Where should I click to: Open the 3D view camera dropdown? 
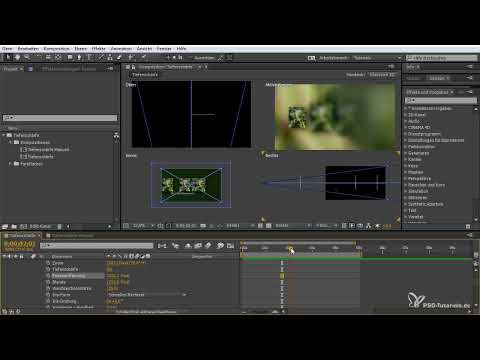pyautogui.click(x=292, y=226)
